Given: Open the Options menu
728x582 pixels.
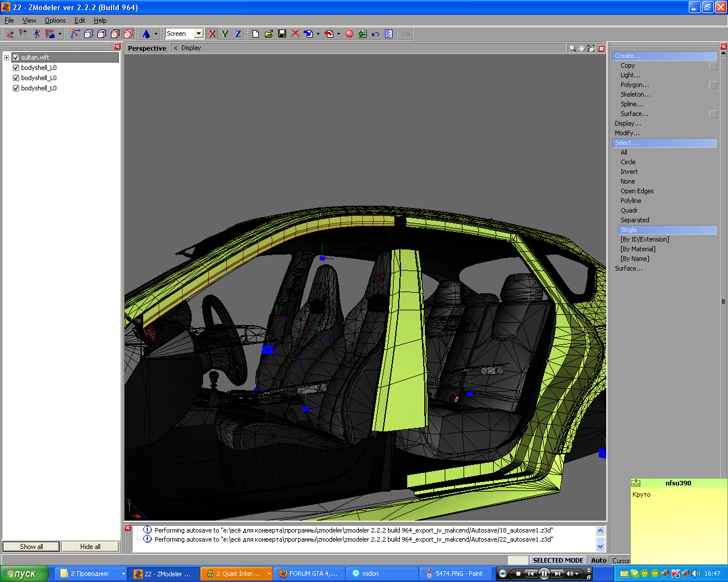Looking at the screenshot, I should click(x=55, y=20).
